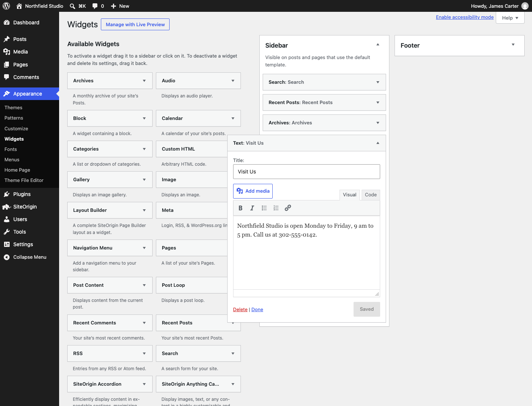Click the Title input field
This screenshot has width=532, height=406.
(307, 172)
